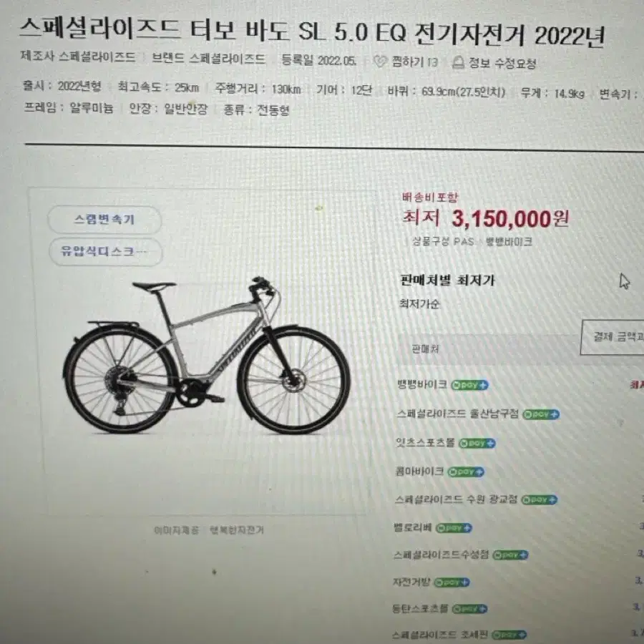Click the 찜하기 heart icon
The height and width of the screenshot is (644, 644).
tap(381, 62)
